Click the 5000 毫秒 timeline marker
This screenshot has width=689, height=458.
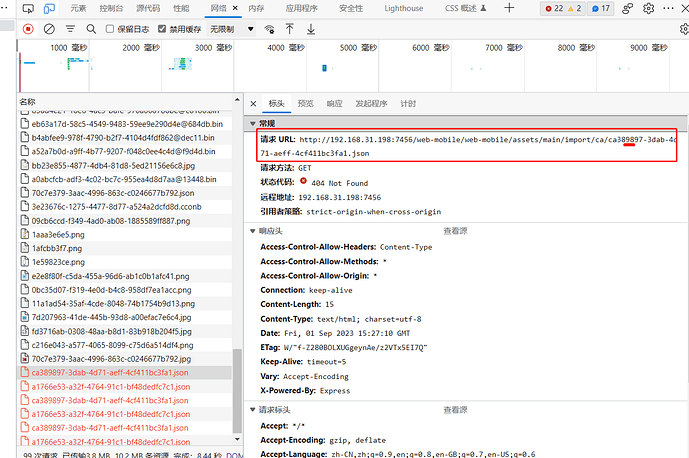tap(358, 47)
